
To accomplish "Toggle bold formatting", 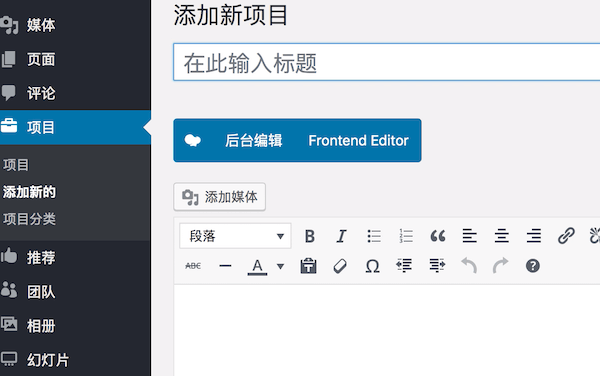I will click(x=310, y=236).
